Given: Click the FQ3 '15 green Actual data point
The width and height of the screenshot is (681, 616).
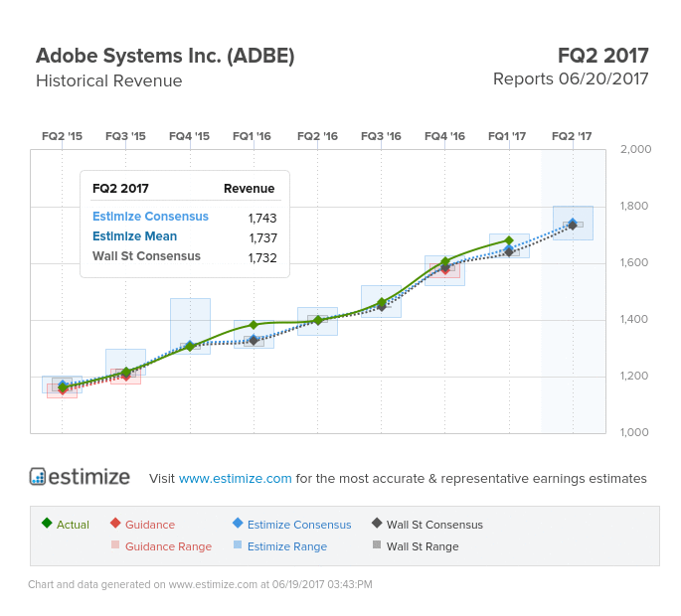Looking at the screenshot, I should point(126,372).
